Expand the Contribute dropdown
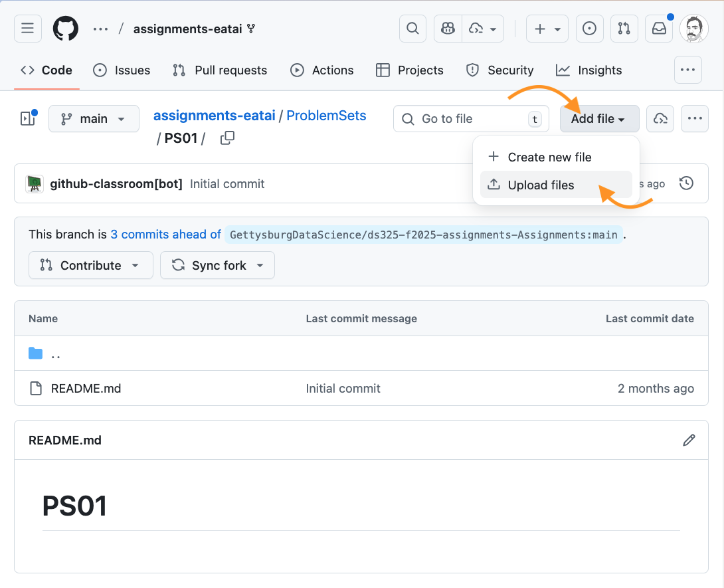Screen dimensions: 724x588 [x=90, y=265]
